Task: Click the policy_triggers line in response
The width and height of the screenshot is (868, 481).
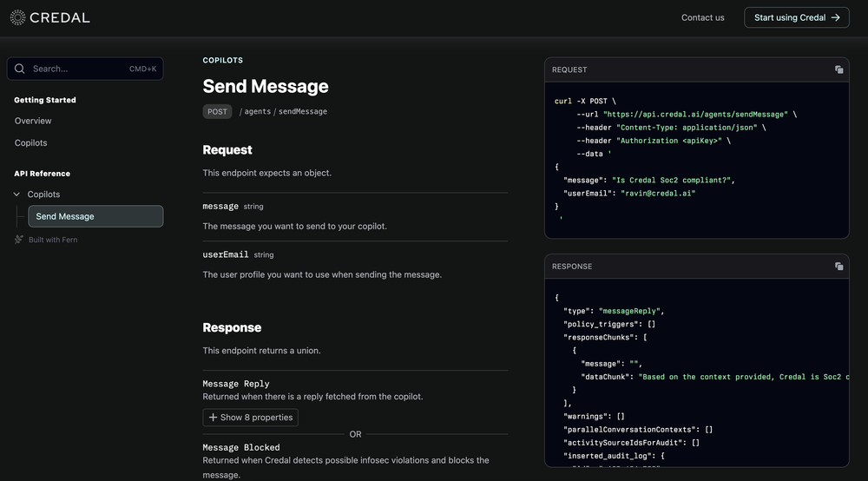Action: point(609,325)
